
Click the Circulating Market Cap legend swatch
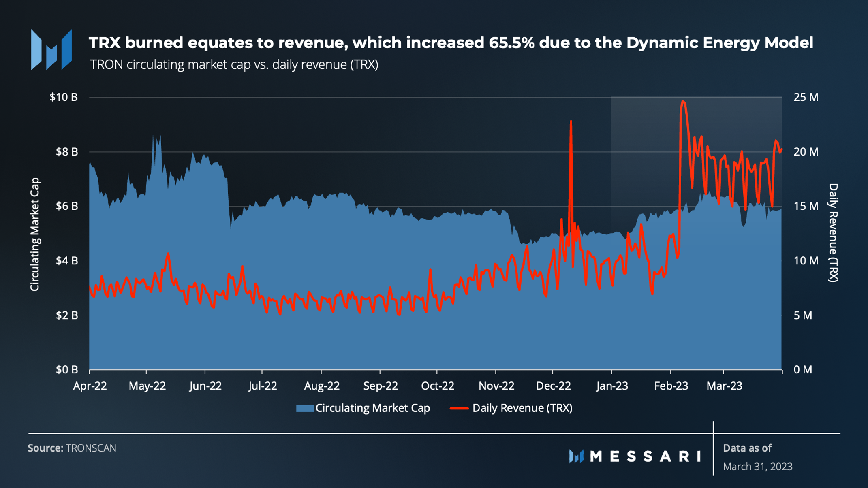click(x=305, y=408)
